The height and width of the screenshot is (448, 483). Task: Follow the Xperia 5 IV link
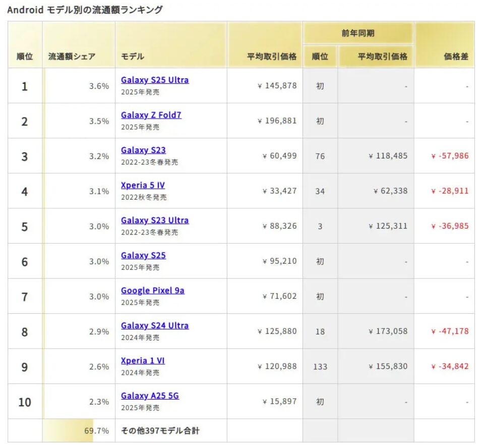[x=143, y=185]
